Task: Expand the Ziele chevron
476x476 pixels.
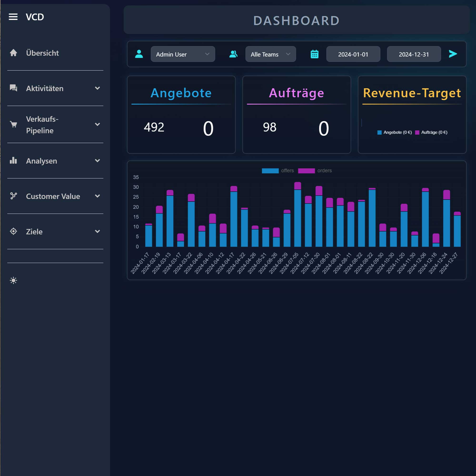Action: [98, 231]
